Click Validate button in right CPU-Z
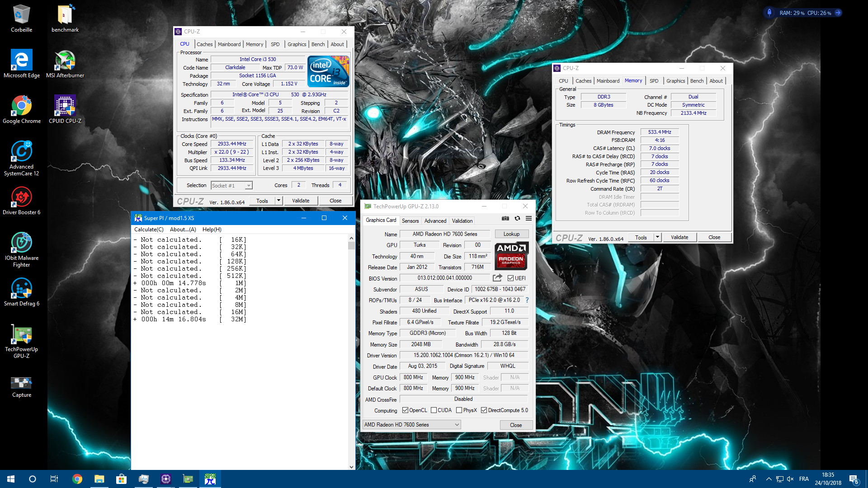This screenshot has height=488, width=868. tap(679, 237)
